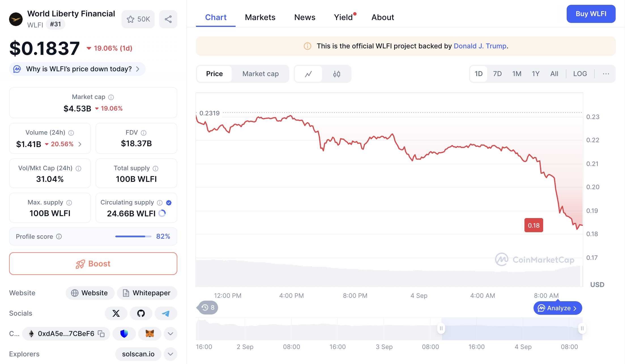Open the X (Twitter) social link
625x364 pixels.
116,313
